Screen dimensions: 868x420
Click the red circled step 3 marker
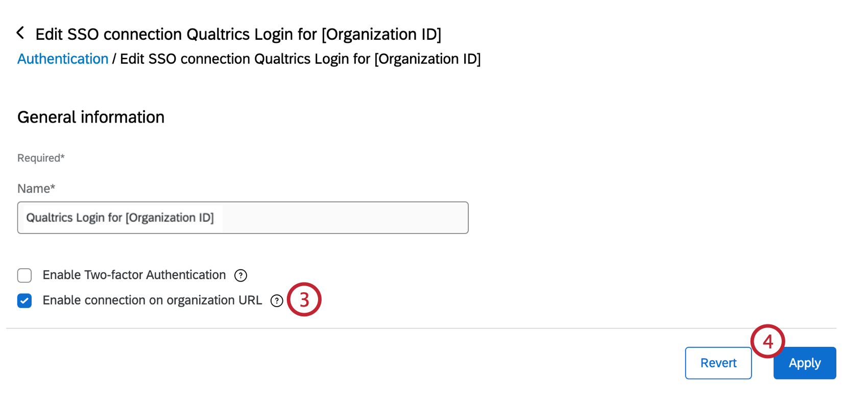[x=304, y=300]
